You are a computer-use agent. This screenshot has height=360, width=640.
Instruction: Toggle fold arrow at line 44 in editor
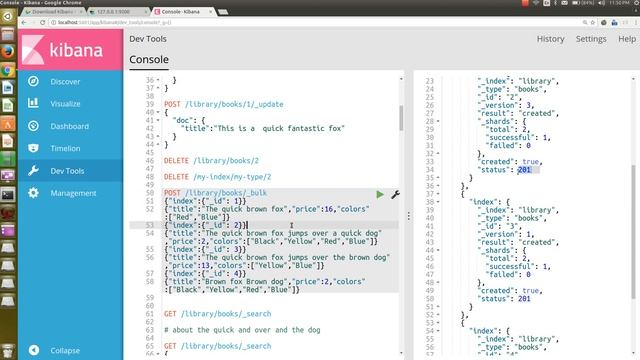[x=158, y=144]
